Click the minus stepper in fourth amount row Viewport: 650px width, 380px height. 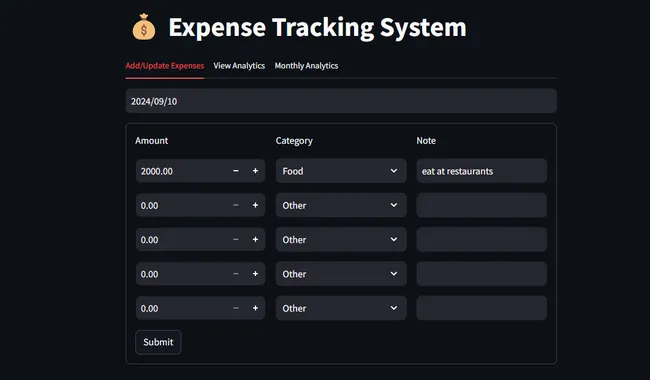click(235, 274)
